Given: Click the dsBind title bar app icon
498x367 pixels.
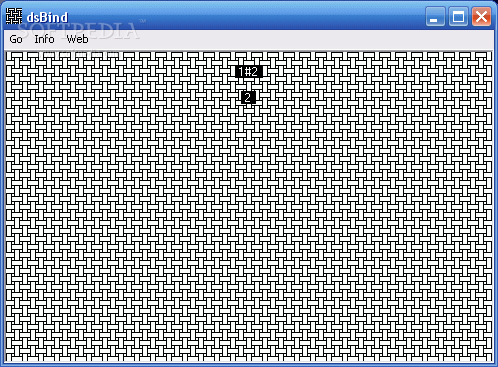Looking at the screenshot, I should pyautogui.click(x=14, y=16).
